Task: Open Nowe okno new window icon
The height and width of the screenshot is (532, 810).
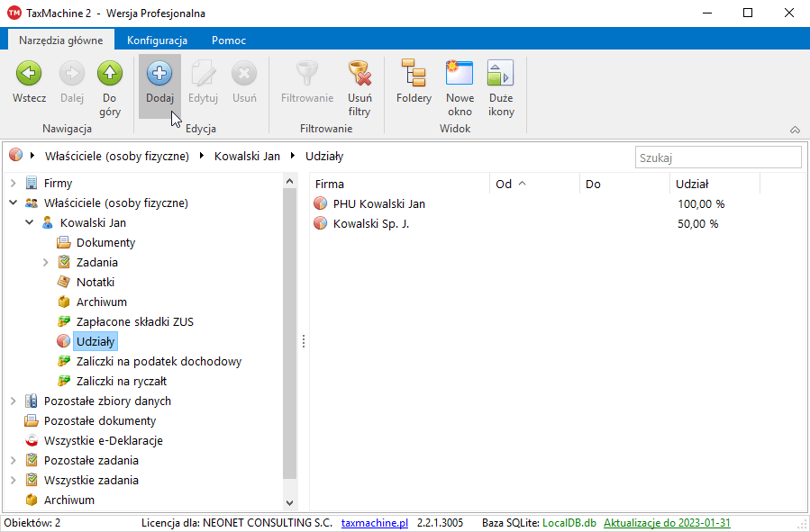Action: (460, 74)
